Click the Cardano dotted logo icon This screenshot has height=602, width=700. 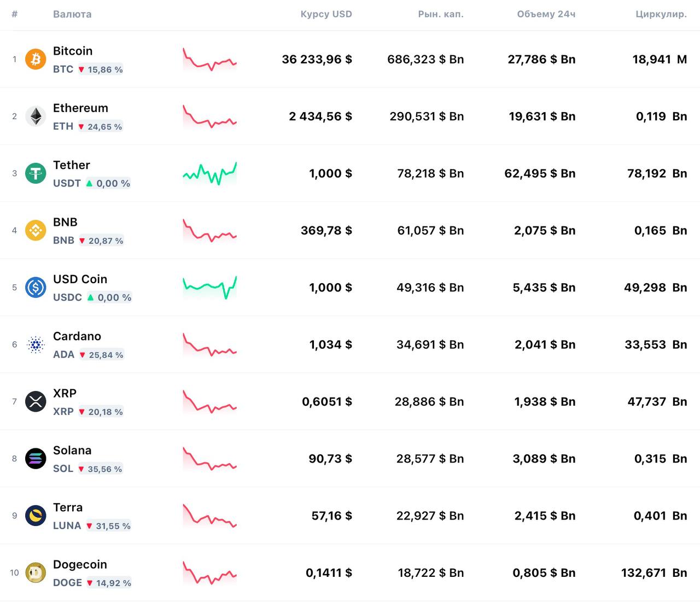click(36, 344)
